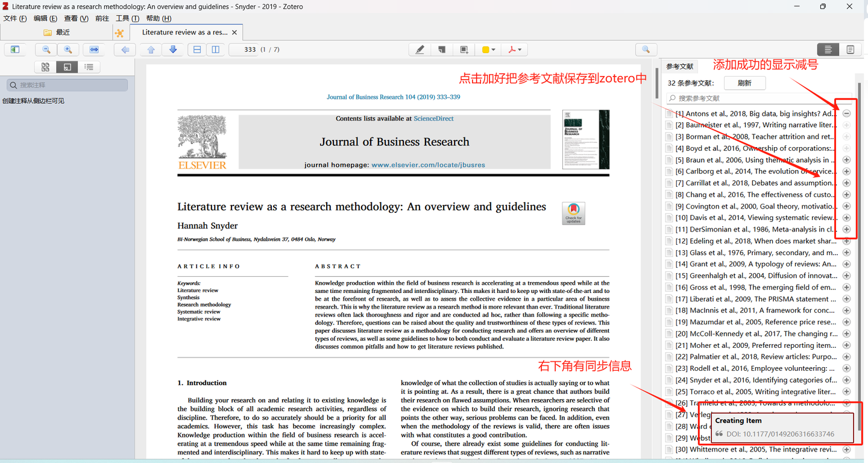Image resolution: width=868 pixels, height=463 pixels.
Task: Split the view vertically
Action: click(x=216, y=49)
